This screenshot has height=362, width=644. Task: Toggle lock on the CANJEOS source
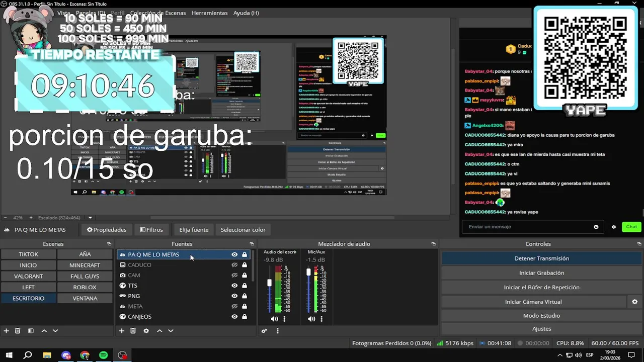(x=245, y=317)
